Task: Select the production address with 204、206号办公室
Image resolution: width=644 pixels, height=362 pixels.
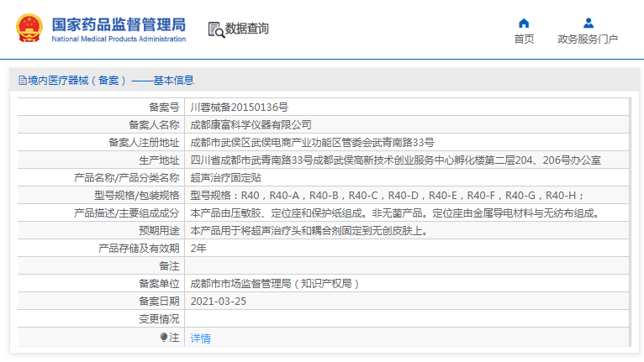Action: click(395, 160)
